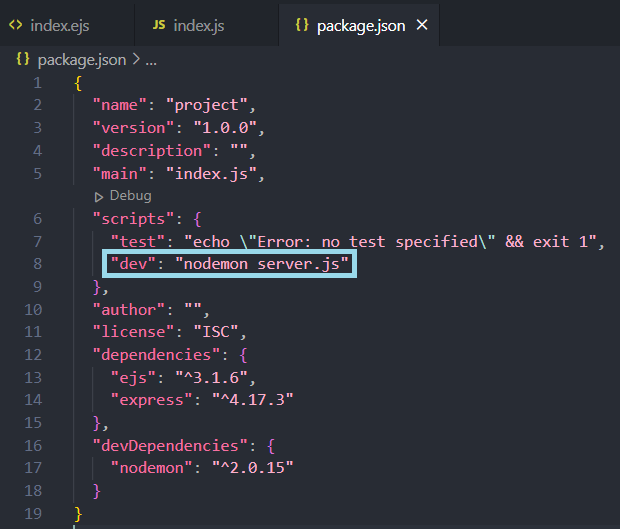Click the braces icon on package.json tab
Viewport: 620px width, 529px height.
click(x=302, y=25)
